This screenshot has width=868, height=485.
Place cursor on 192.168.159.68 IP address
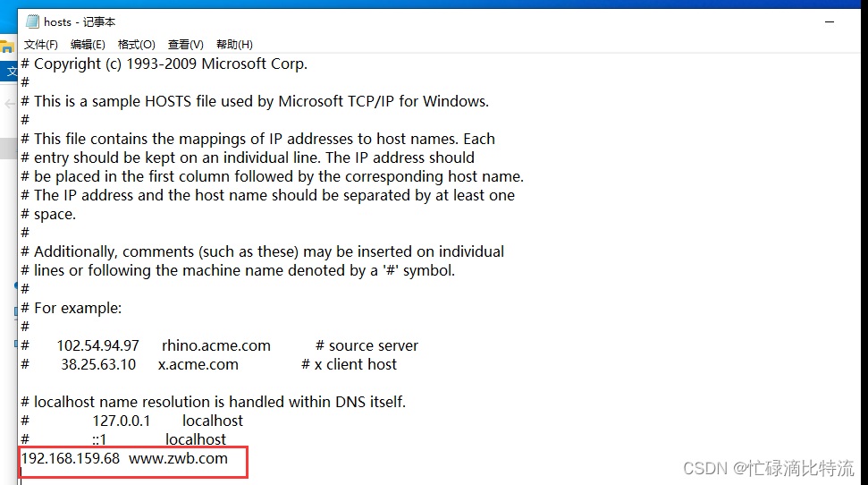pos(71,458)
